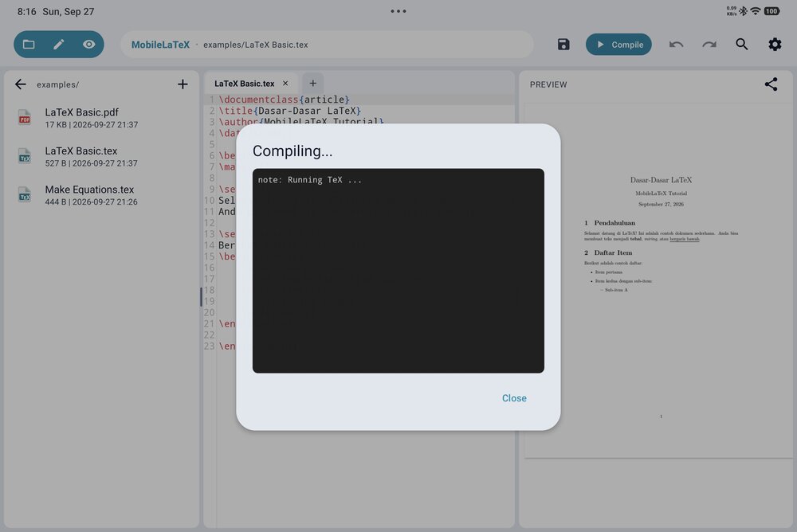This screenshot has width=797, height=532.
Task: Select the LaTeX Basic.tex editor tab
Action: (x=244, y=84)
